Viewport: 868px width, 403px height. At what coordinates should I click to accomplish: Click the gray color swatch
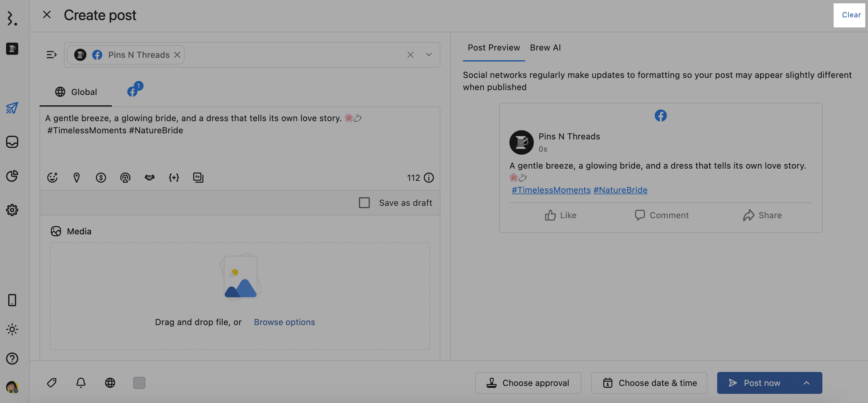[139, 383]
